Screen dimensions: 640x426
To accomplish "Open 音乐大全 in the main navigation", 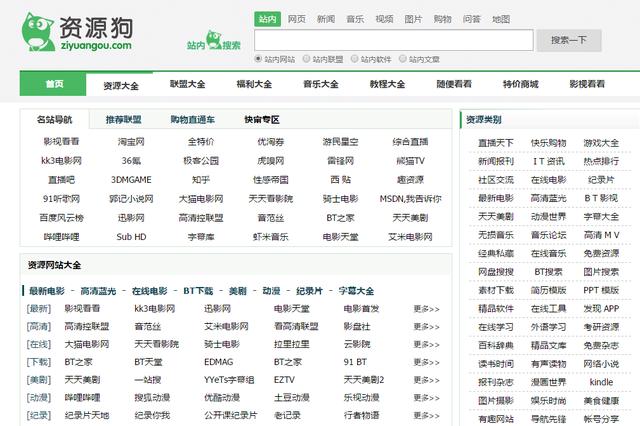I will tap(320, 84).
